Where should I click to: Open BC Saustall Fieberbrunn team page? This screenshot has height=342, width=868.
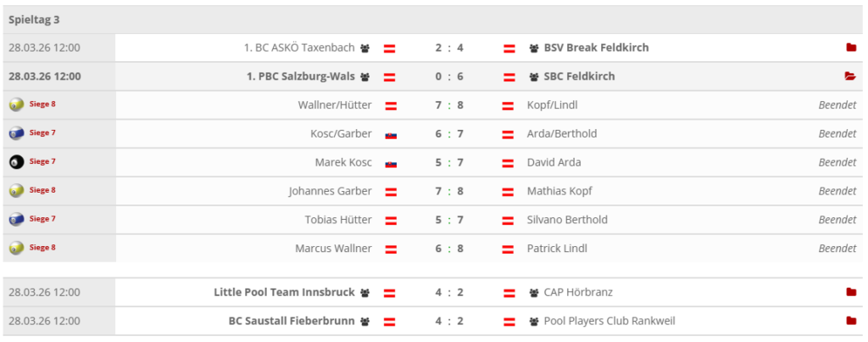[x=292, y=321]
